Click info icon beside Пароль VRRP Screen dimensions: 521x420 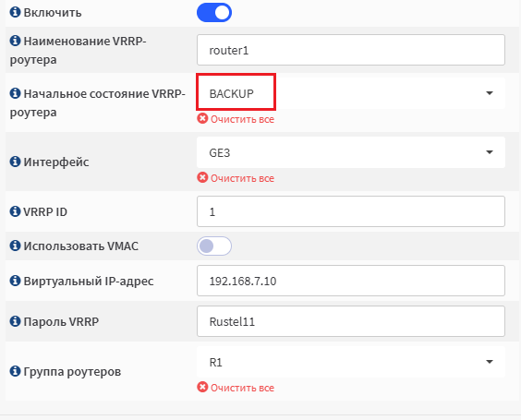15,321
